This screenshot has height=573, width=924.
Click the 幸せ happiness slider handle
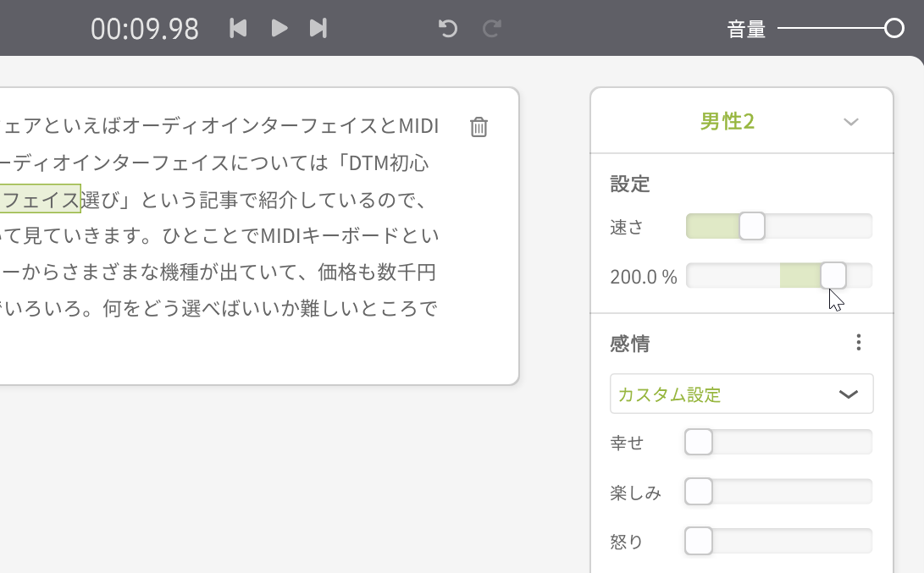[x=699, y=442]
